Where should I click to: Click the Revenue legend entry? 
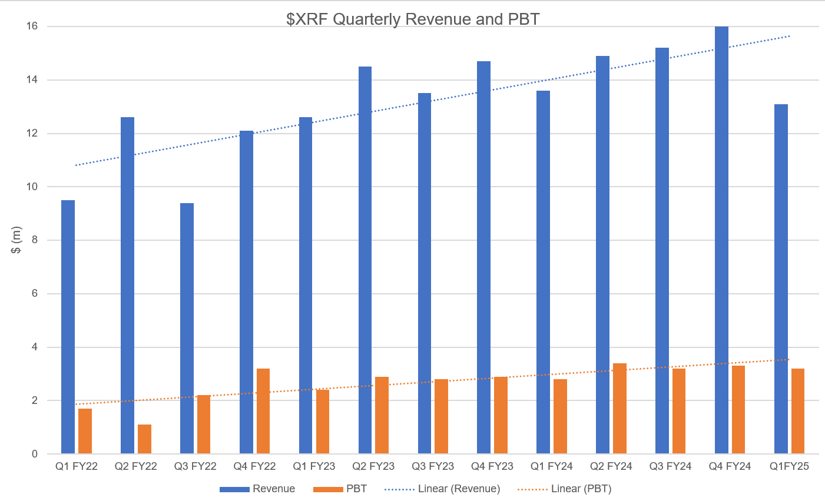tap(257, 489)
